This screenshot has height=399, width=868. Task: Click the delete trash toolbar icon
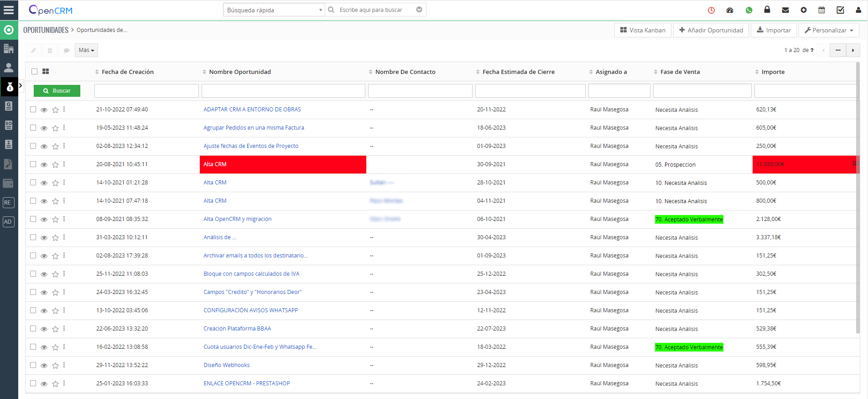(x=50, y=50)
